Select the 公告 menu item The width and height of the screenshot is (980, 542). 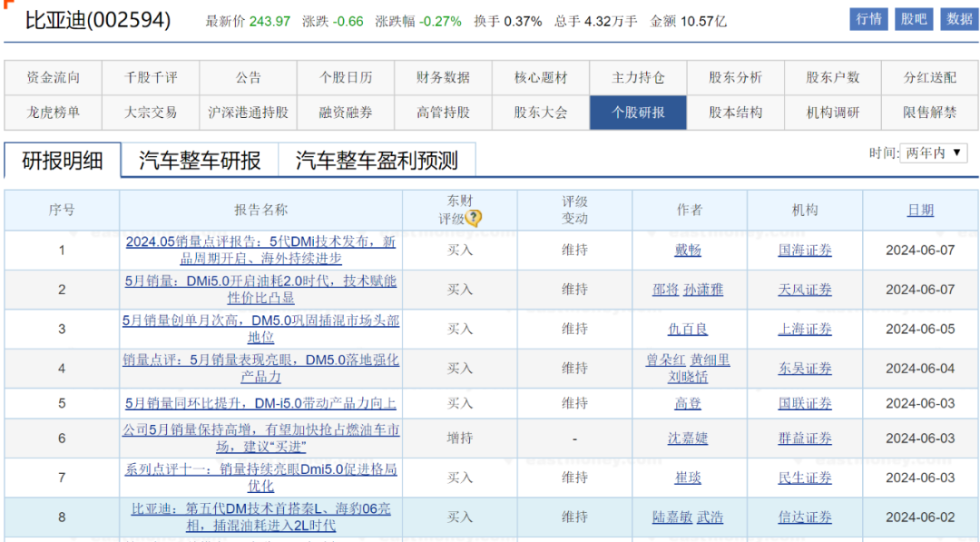click(248, 77)
